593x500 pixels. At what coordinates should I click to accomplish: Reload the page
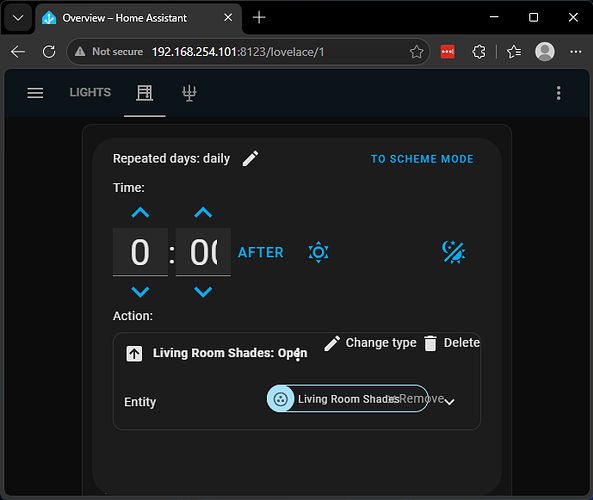click(49, 52)
